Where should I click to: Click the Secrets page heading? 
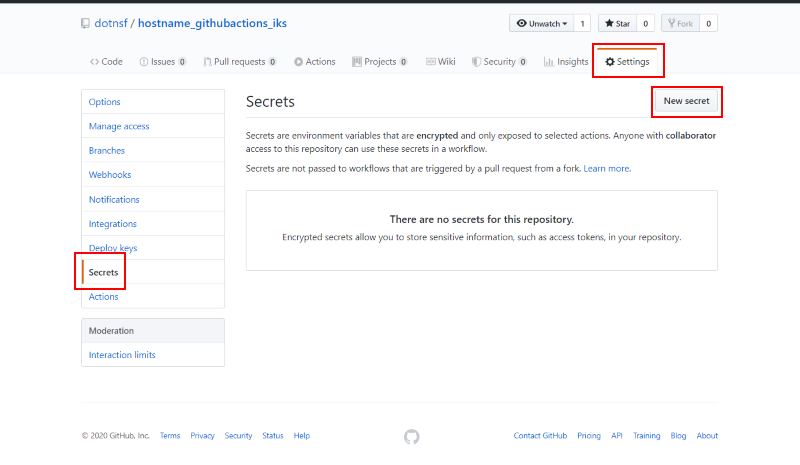pyautogui.click(x=270, y=102)
